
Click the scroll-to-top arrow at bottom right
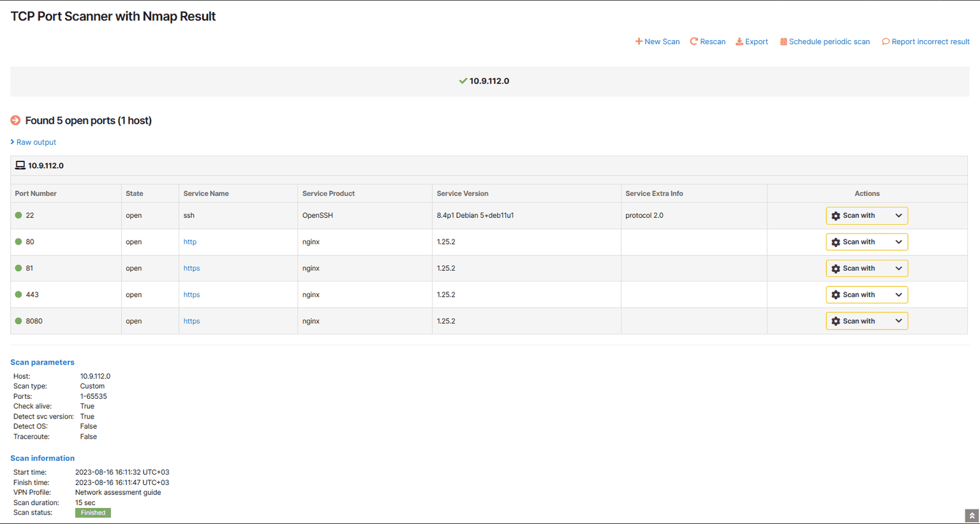pyautogui.click(x=972, y=515)
